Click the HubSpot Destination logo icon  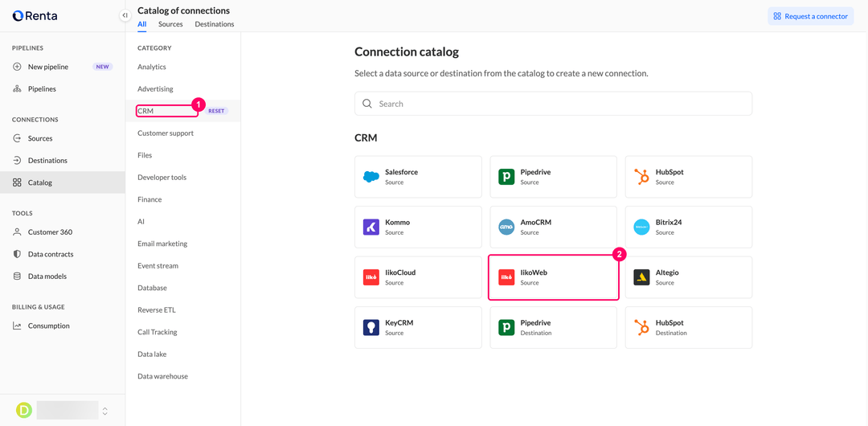click(x=641, y=327)
